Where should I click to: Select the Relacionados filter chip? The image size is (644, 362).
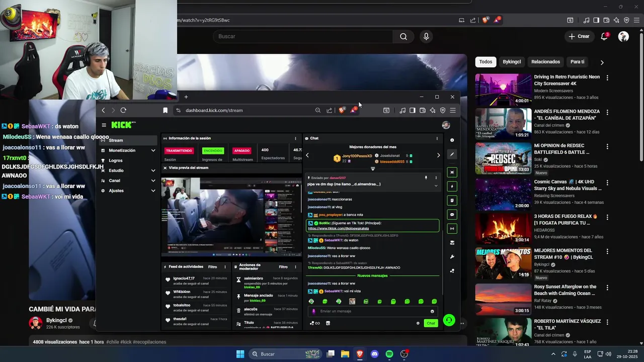(545, 62)
